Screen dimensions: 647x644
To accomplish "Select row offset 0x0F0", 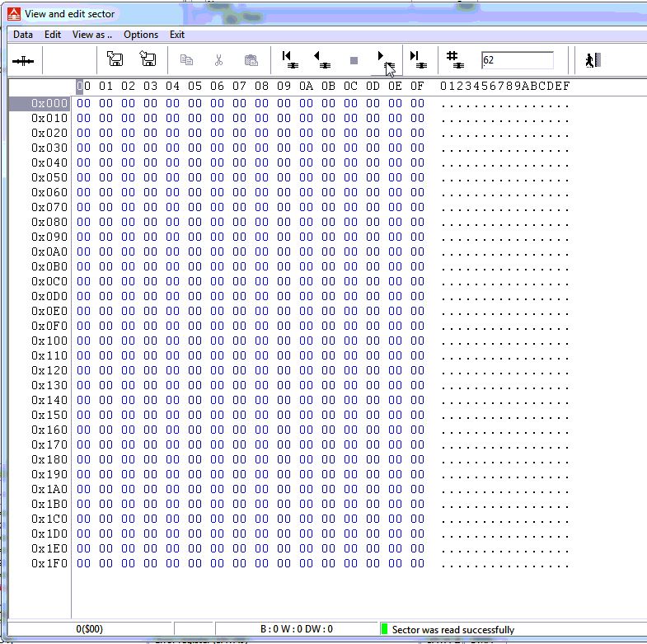I will (49, 327).
